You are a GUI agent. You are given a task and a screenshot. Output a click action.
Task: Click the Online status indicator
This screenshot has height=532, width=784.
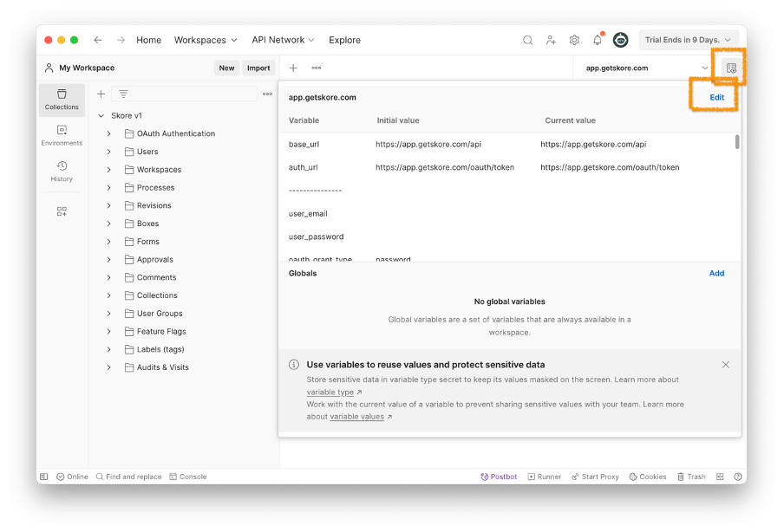(x=72, y=477)
